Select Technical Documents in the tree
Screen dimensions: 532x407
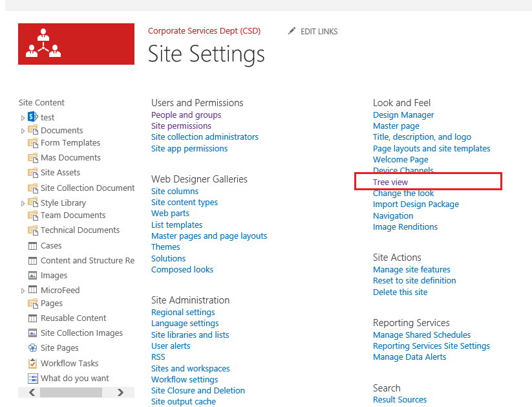pyautogui.click(x=80, y=230)
